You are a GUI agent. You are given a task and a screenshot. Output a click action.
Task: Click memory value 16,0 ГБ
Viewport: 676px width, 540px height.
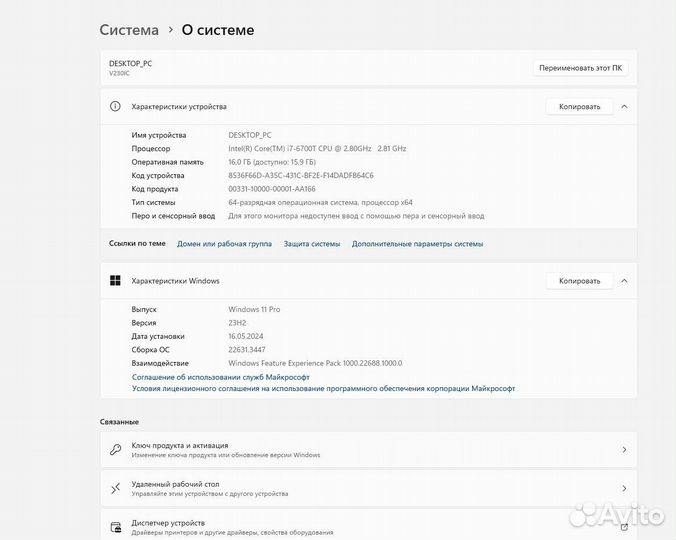272,162
